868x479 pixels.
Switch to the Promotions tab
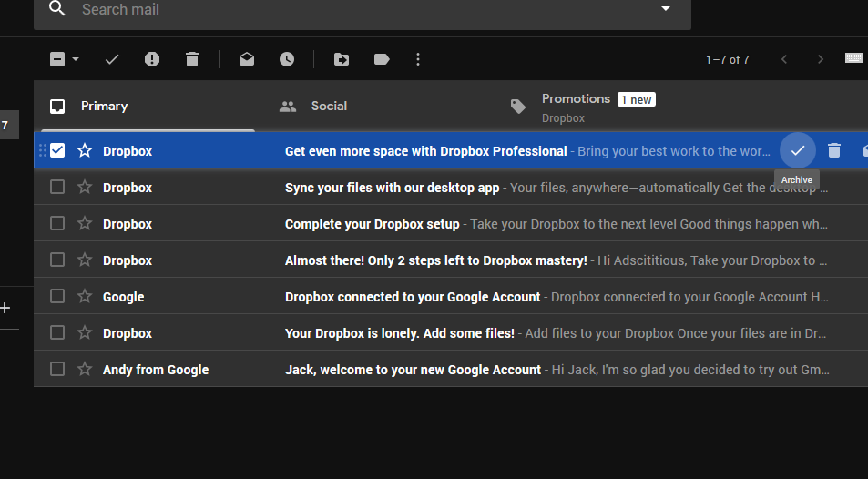pyautogui.click(x=609, y=107)
